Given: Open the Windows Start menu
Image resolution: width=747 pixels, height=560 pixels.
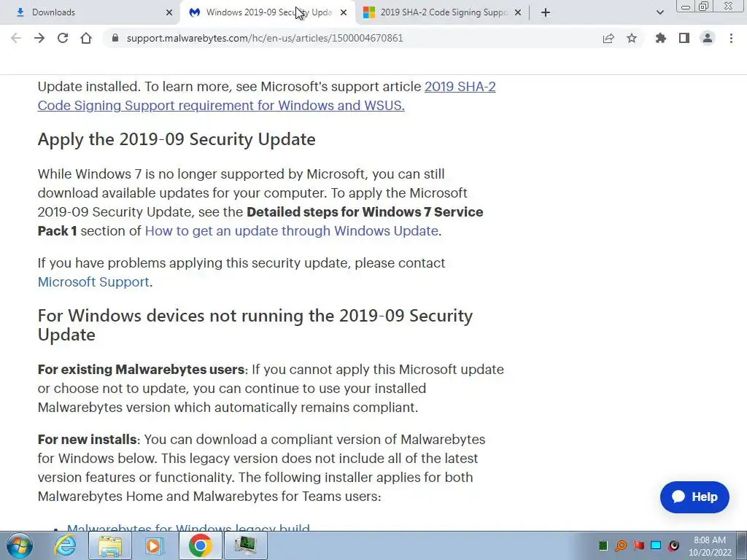Looking at the screenshot, I should click(20, 545).
